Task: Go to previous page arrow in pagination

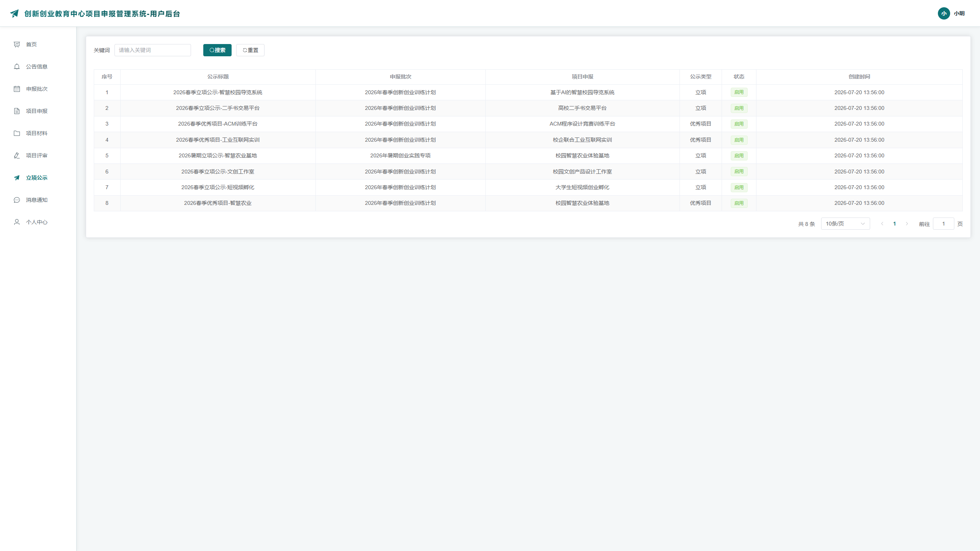Action: point(882,224)
